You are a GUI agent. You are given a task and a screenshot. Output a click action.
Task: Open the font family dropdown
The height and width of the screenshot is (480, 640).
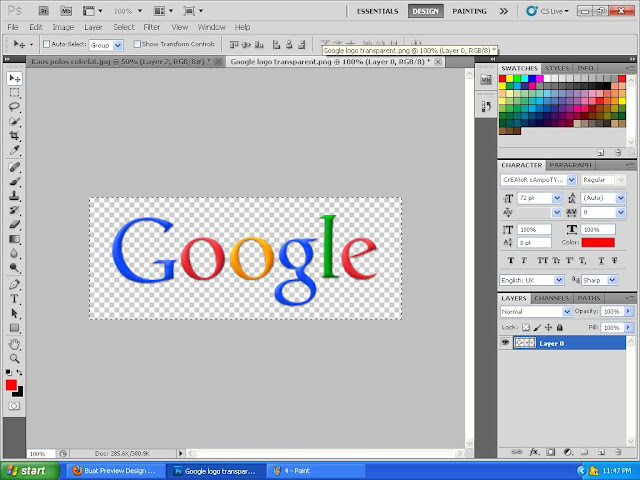coord(571,180)
